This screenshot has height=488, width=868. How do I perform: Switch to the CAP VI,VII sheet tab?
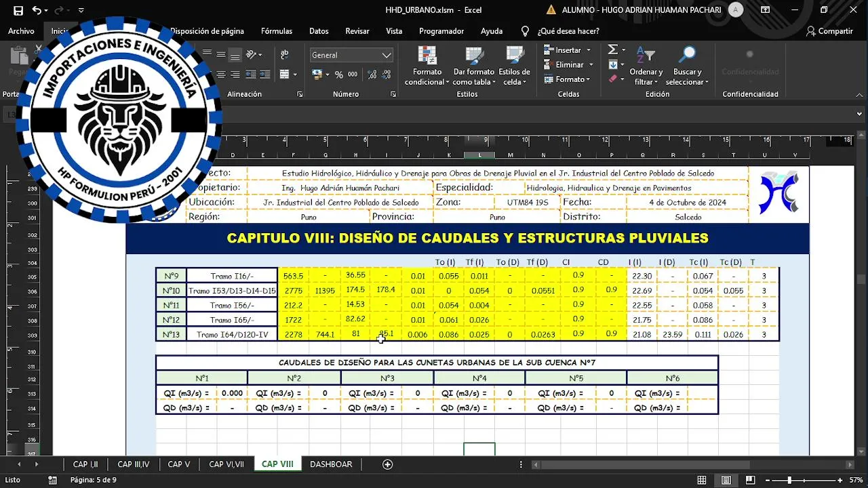(226, 464)
